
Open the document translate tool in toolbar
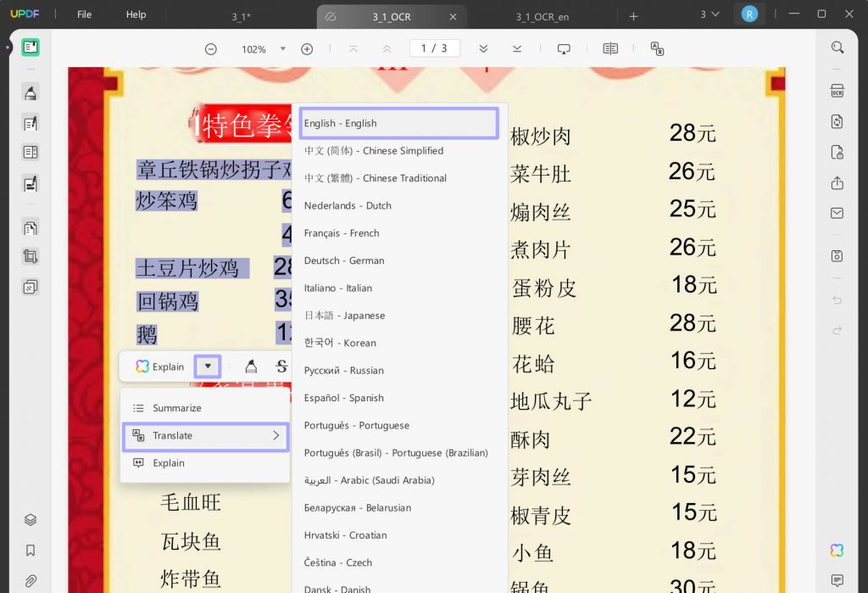[x=657, y=48]
